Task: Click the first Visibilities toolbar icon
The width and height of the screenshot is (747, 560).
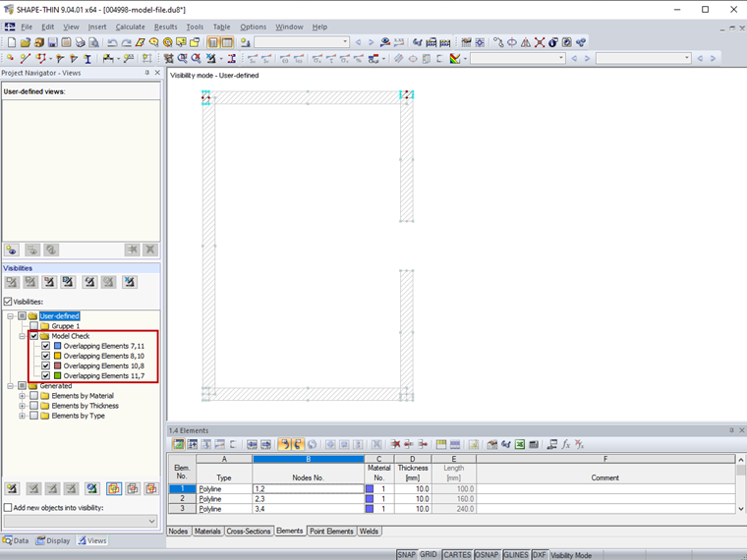Action: pyautogui.click(x=12, y=282)
